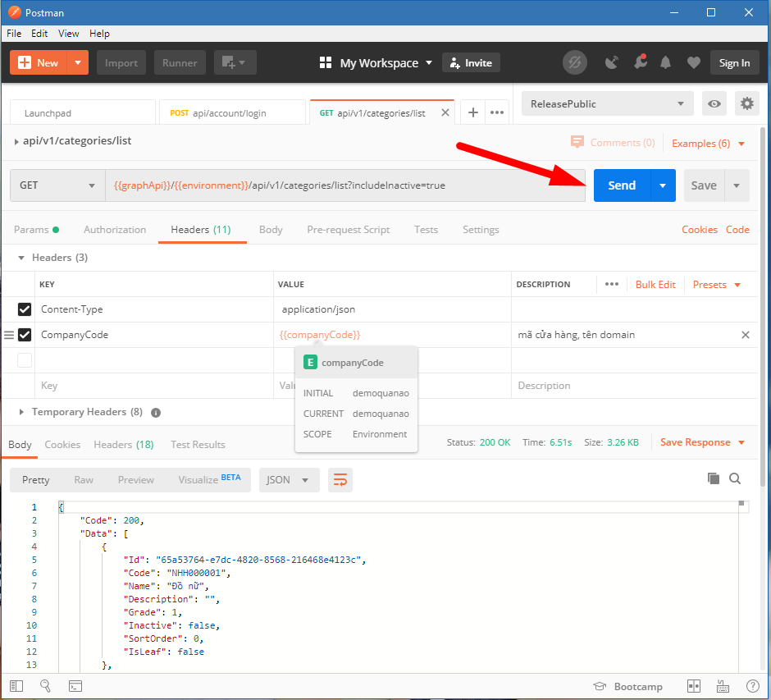771x700 pixels.
Task: Switch to the Raw response view
Action: click(x=84, y=479)
